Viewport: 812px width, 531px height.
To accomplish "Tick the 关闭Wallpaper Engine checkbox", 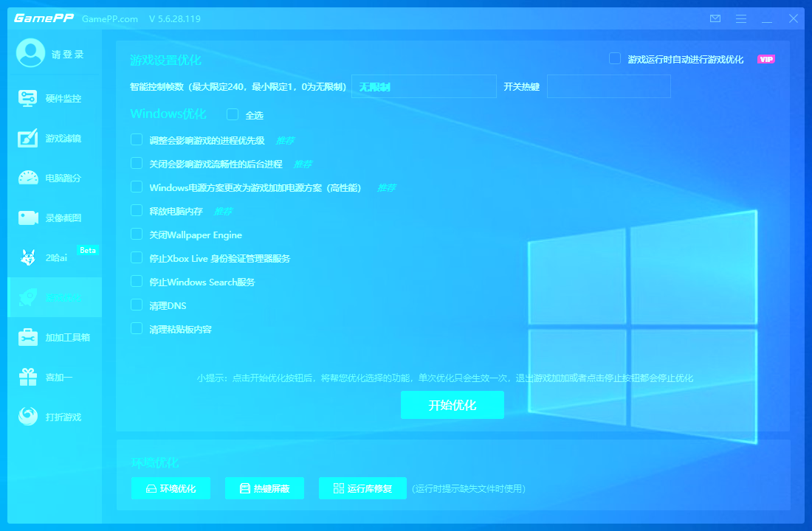I will 137,235.
